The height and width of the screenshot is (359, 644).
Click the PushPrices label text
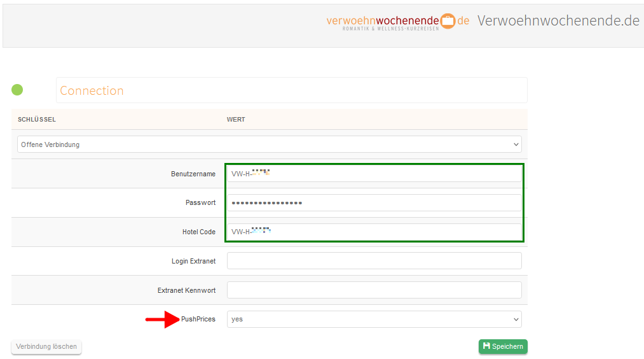point(198,319)
